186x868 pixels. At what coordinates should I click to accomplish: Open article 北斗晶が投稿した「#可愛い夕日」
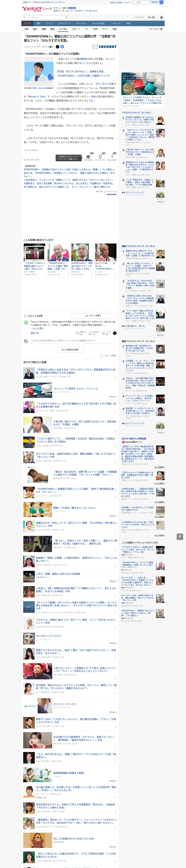click(x=76, y=789)
